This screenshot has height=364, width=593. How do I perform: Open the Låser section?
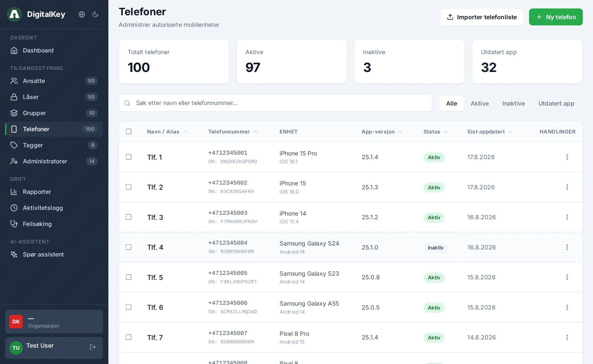tap(54, 97)
